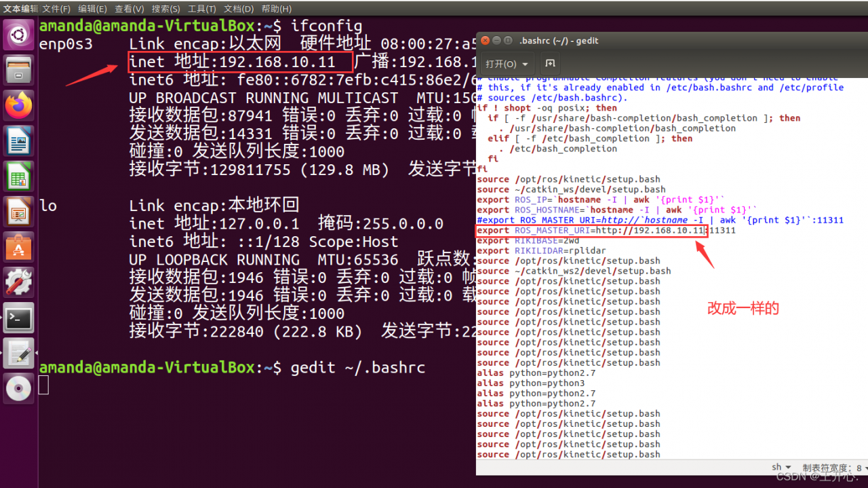Click 'alias python=python3' line

coord(530,383)
